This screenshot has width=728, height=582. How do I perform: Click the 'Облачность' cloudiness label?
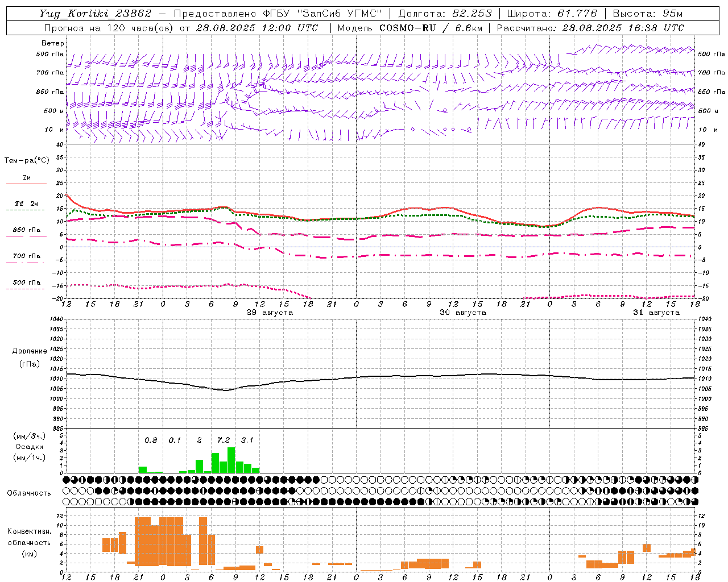tap(29, 493)
